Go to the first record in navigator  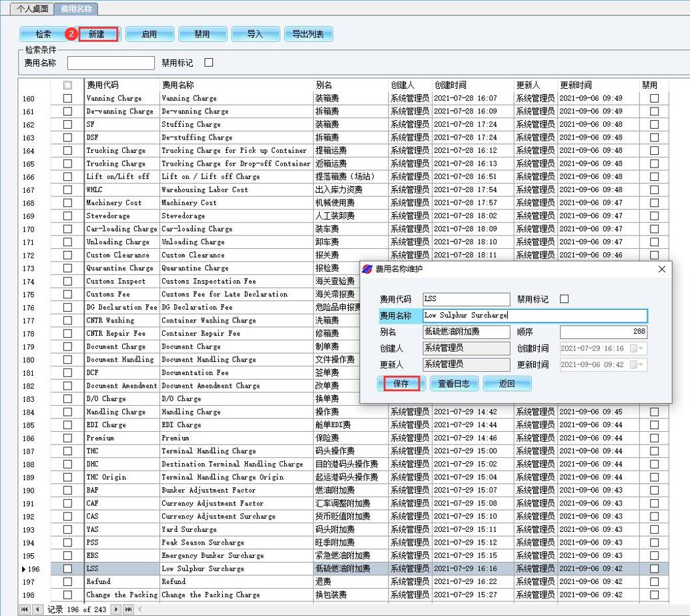(25, 609)
